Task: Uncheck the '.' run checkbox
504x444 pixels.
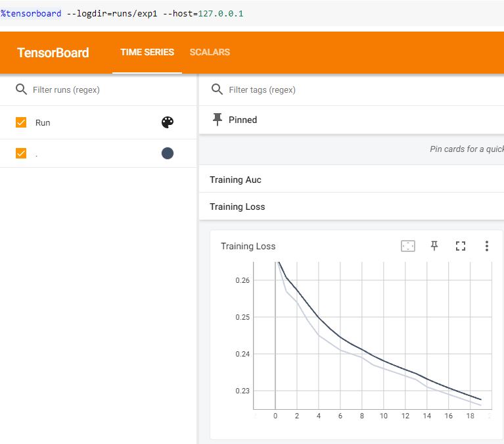Action: pos(21,153)
